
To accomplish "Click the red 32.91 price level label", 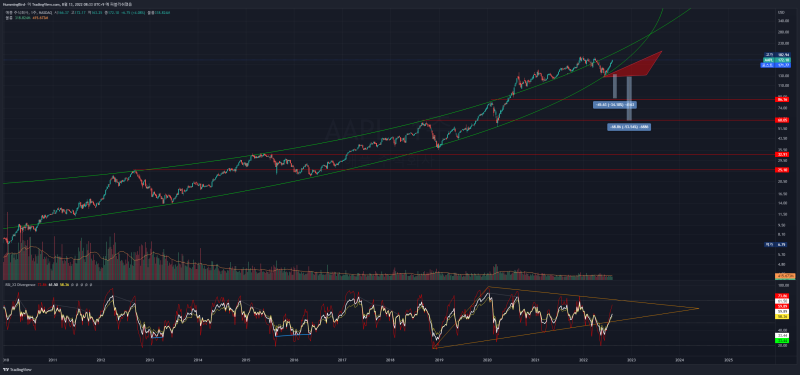I will tap(782, 154).
